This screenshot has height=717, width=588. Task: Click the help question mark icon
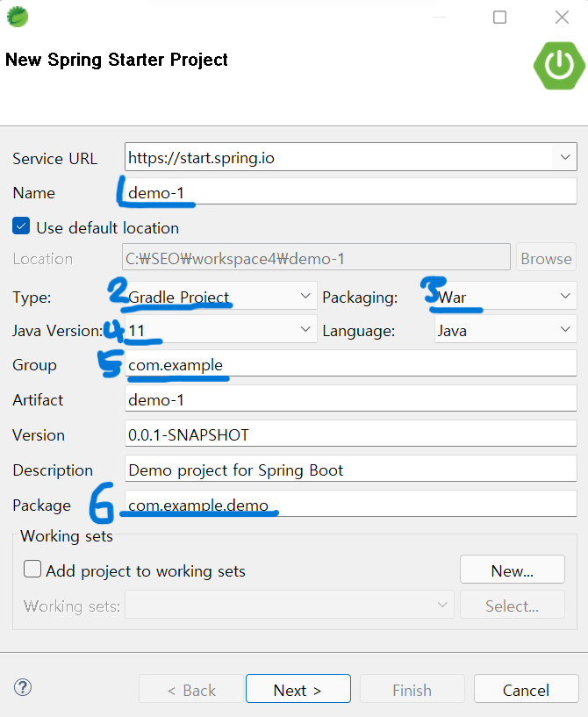click(23, 687)
